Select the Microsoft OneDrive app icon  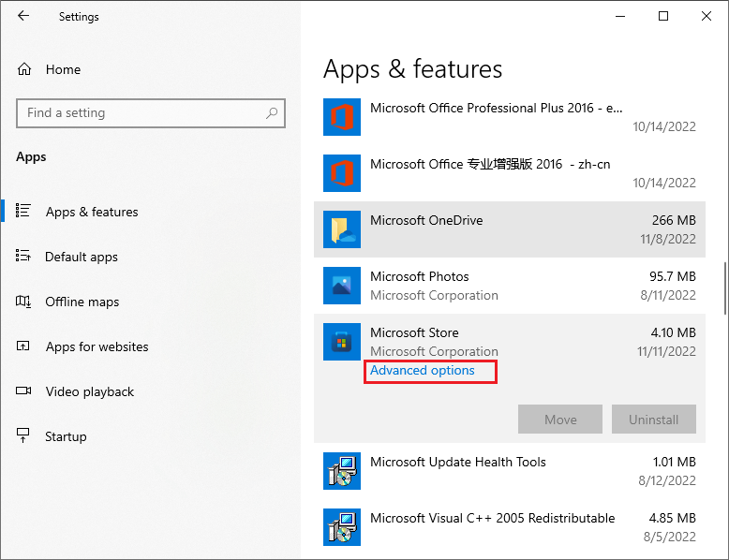tap(342, 229)
